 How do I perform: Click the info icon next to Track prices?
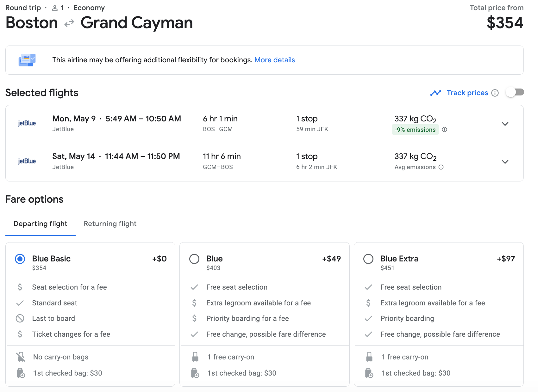point(495,93)
